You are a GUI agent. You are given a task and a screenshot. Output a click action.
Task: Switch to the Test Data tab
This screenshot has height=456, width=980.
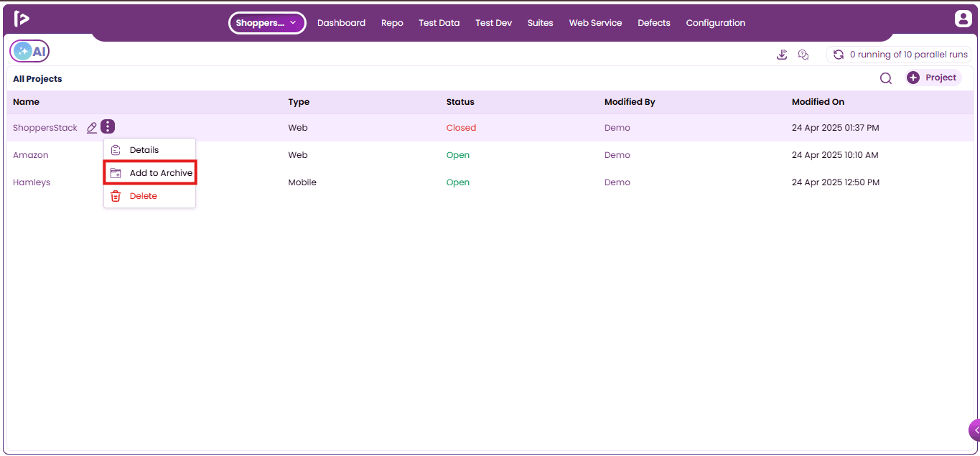(x=439, y=23)
